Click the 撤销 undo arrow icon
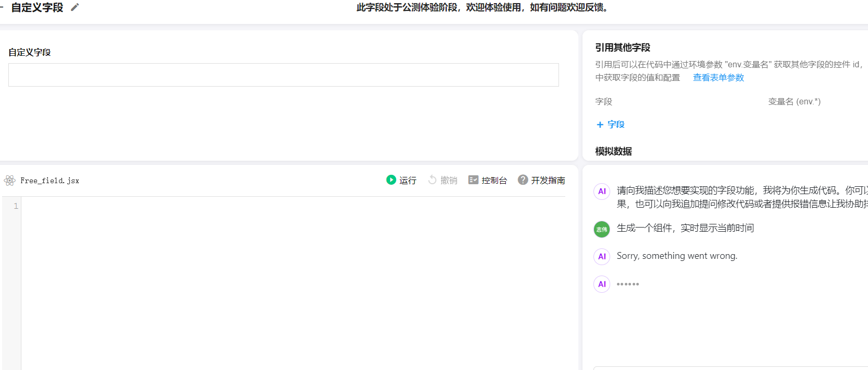 432,180
